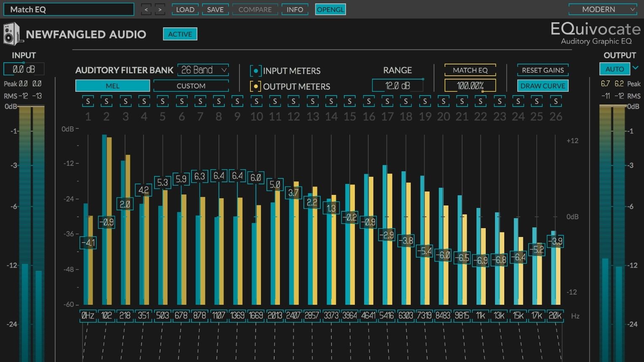The image size is (644, 362).
Task: Toggle the ACTIVE bypass button
Action: pos(180,34)
